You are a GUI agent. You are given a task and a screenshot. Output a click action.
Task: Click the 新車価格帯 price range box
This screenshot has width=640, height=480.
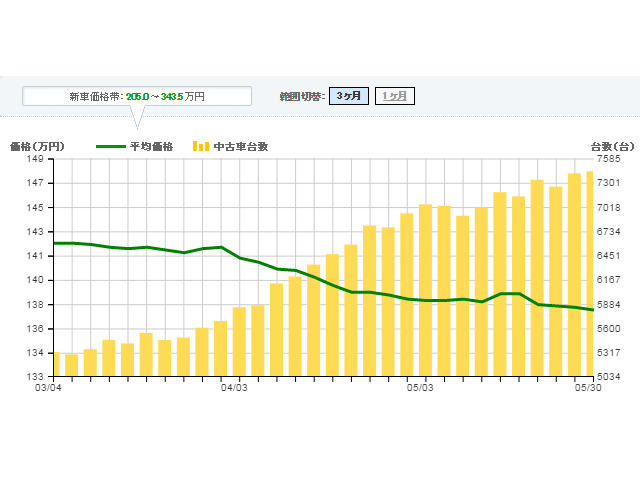[137, 96]
